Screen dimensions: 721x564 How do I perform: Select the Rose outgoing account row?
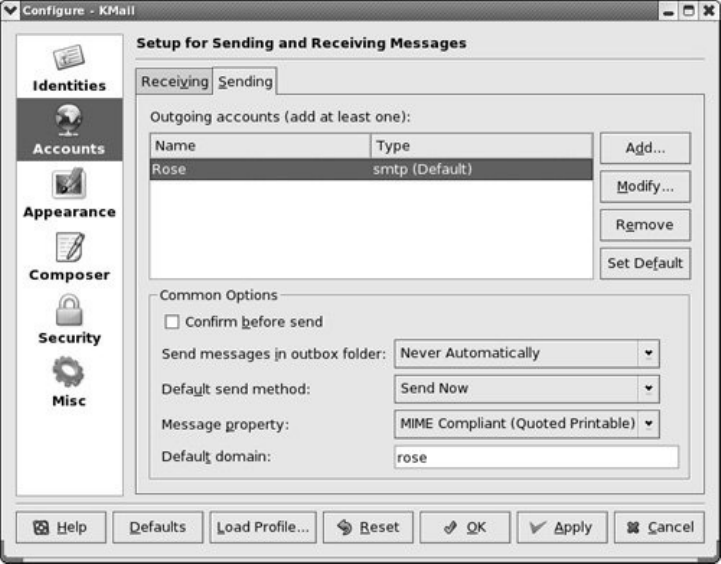[x=372, y=169]
